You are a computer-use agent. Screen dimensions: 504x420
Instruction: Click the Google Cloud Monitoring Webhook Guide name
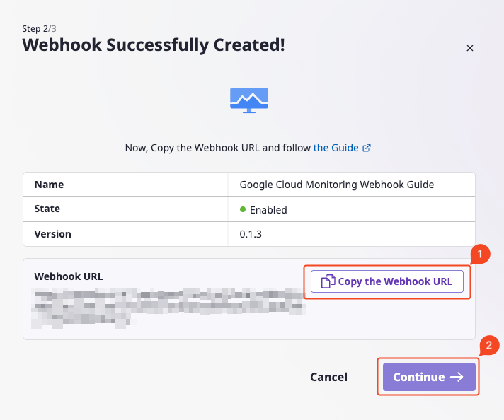pos(337,185)
